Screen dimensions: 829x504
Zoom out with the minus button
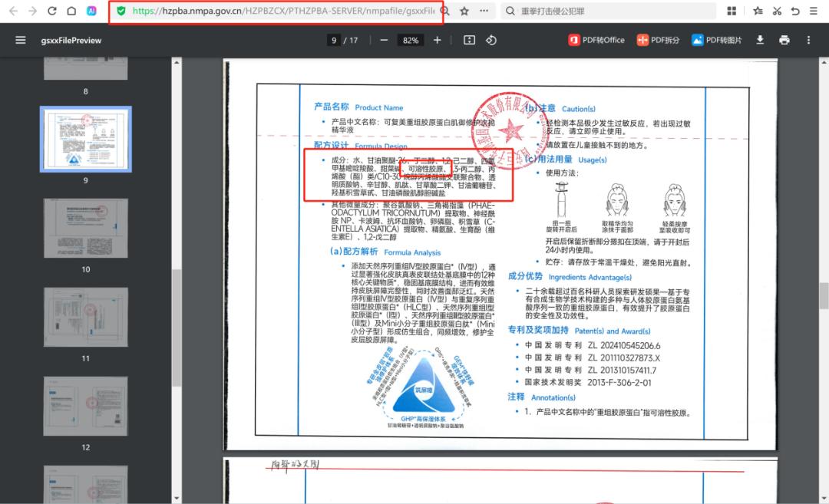click(x=384, y=40)
